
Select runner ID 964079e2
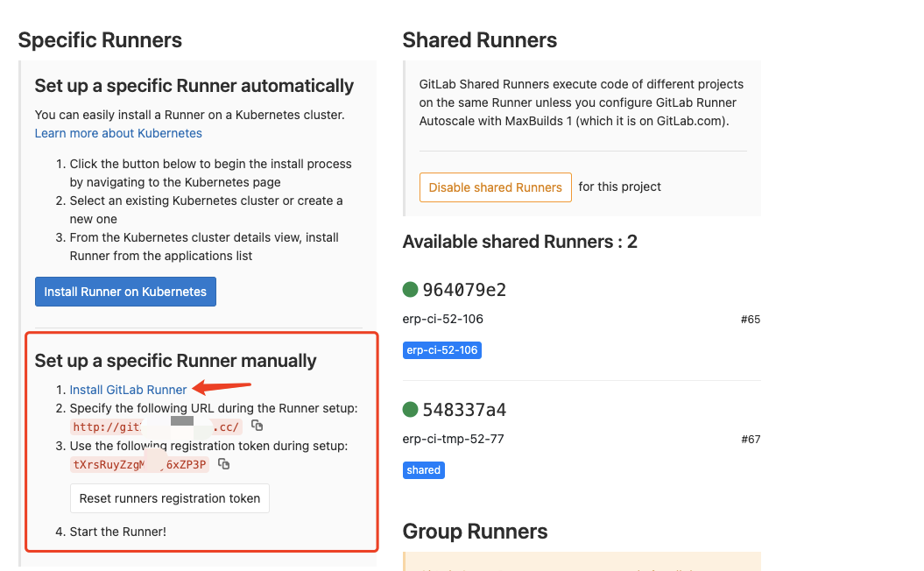464,291
